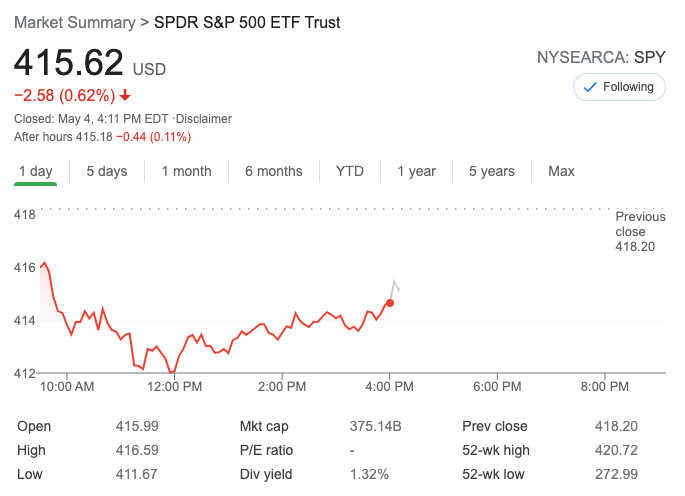Screen dimensions: 685x496
Task: Open the Disclaimer link
Action: click(x=203, y=119)
